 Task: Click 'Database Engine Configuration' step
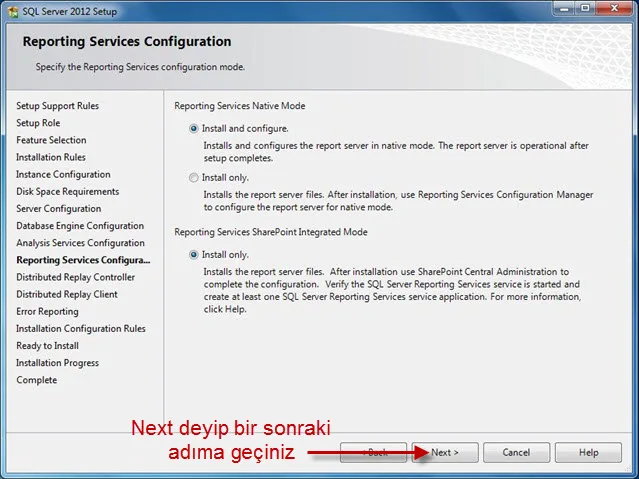pyautogui.click(x=80, y=226)
